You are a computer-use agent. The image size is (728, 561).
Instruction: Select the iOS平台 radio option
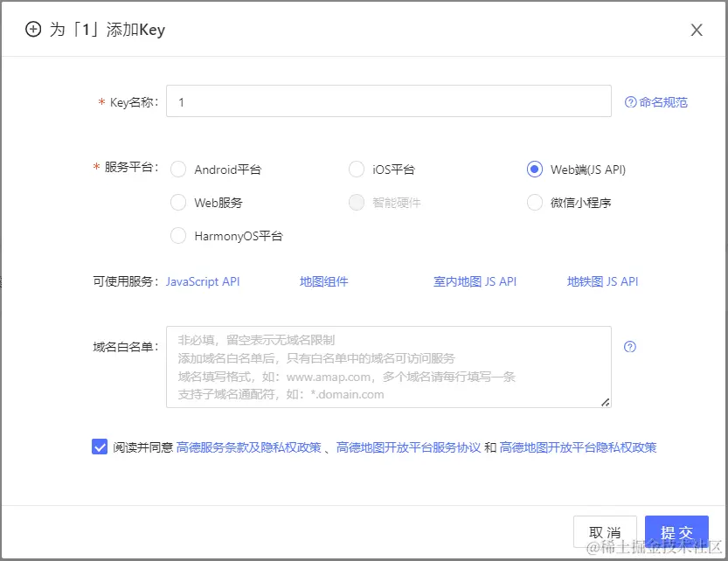click(x=357, y=170)
